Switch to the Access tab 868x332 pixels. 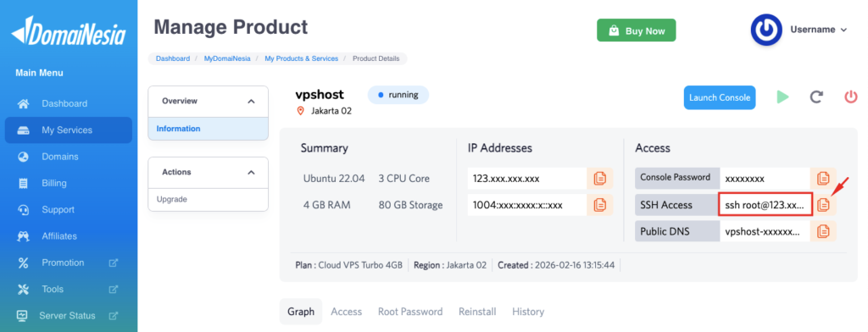[x=347, y=312]
